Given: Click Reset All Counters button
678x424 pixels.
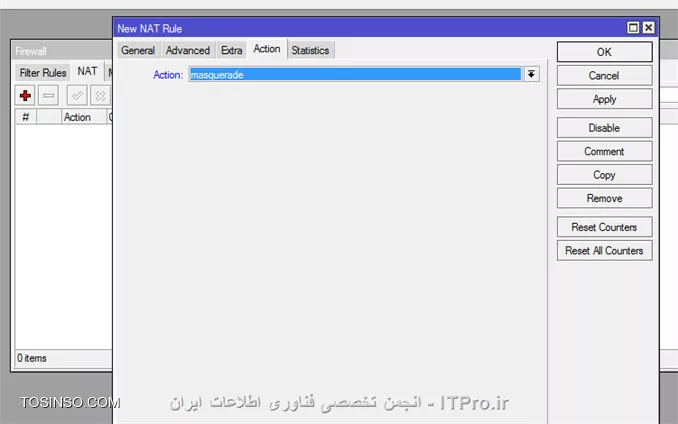Looking at the screenshot, I should [604, 251].
